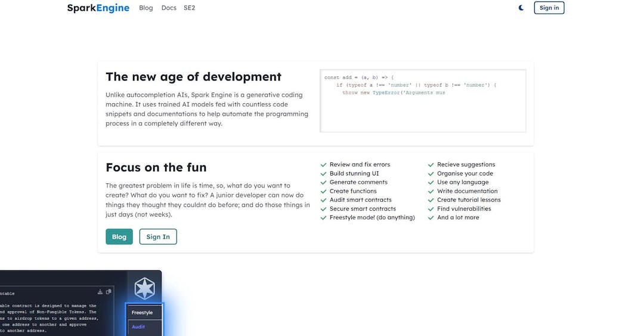Click checkmark beside Create functions

323,191
